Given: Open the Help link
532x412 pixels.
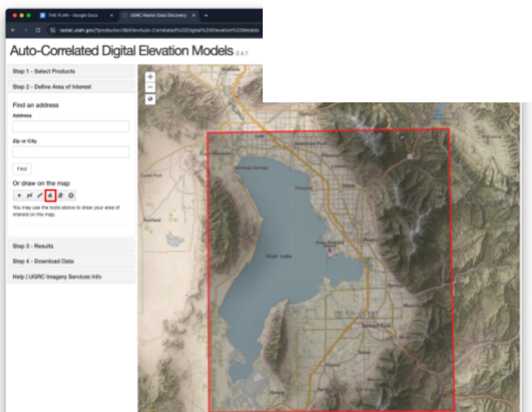Looking at the screenshot, I should coord(18,277).
